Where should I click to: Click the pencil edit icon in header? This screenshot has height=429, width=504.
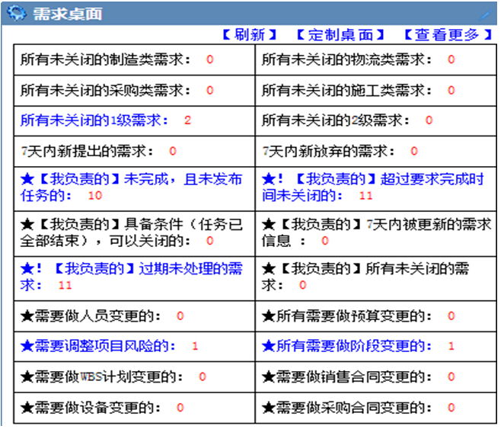point(486,14)
